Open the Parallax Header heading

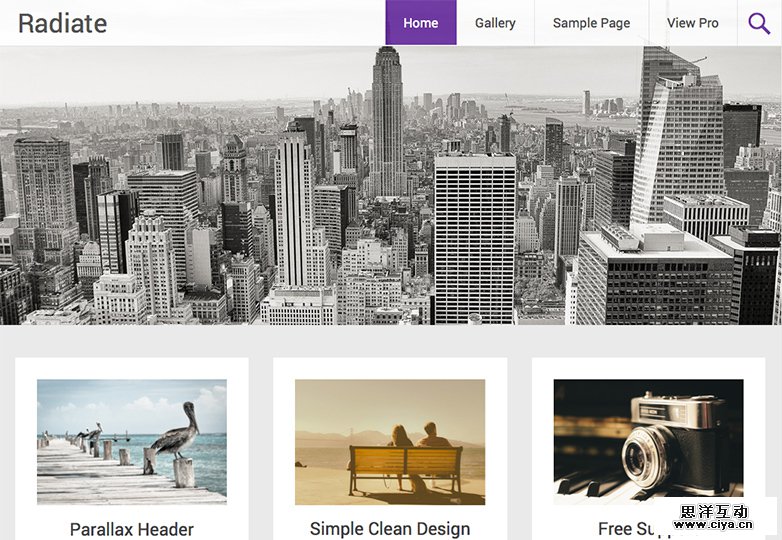pyautogui.click(x=132, y=530)
